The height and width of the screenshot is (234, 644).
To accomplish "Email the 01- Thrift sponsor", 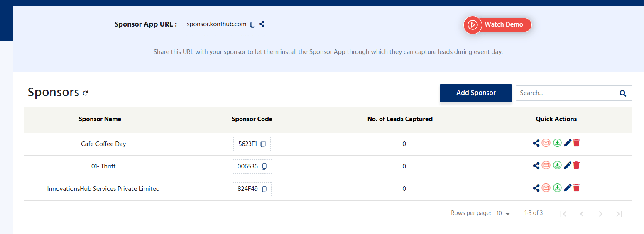I will (546, 165).
